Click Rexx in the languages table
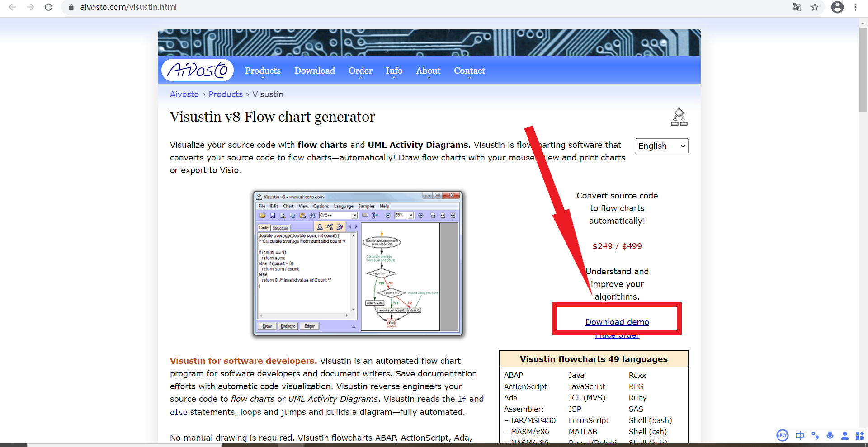This screenshot has height=447, width=868. (637, 375)
